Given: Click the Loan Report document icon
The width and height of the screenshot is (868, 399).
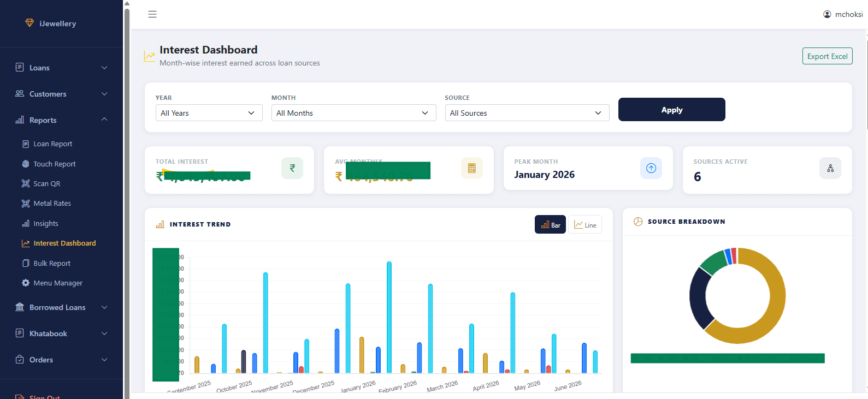Looking at the screenshot, I should point(26,144).
